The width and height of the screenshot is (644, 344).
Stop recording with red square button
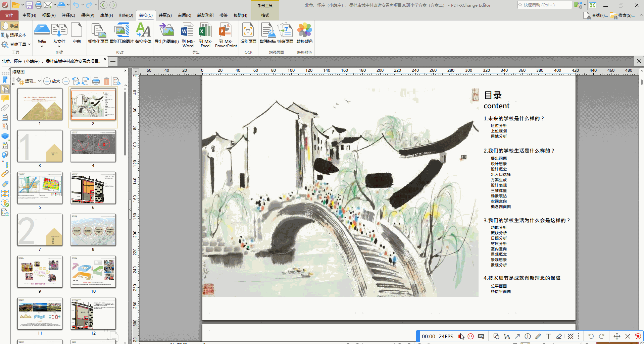click(x=460, y=336)
